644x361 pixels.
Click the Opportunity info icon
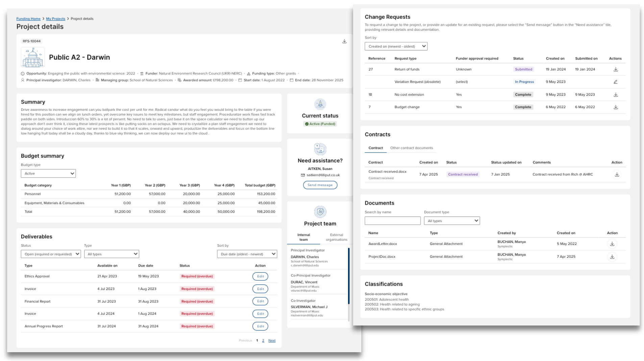point(23,73)
